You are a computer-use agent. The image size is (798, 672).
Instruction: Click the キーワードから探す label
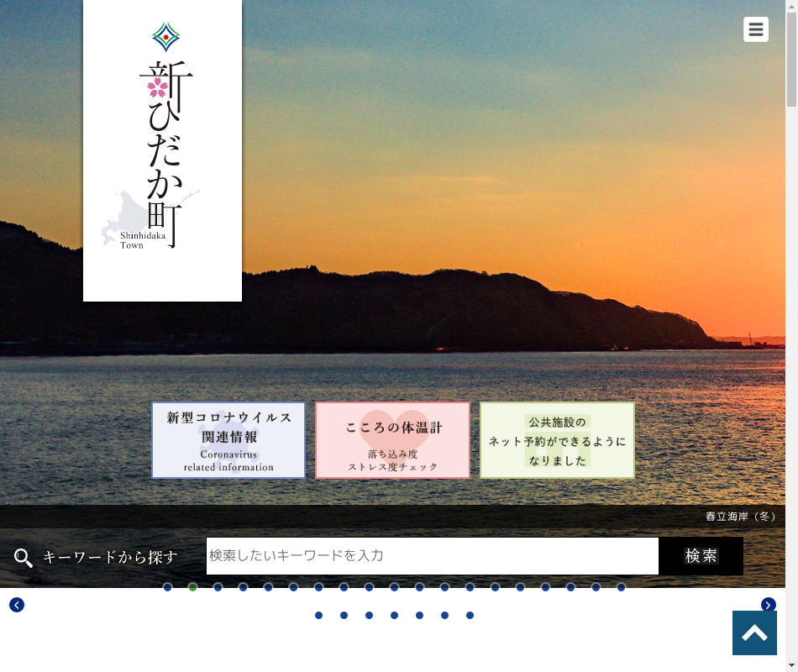pos(110,557)
